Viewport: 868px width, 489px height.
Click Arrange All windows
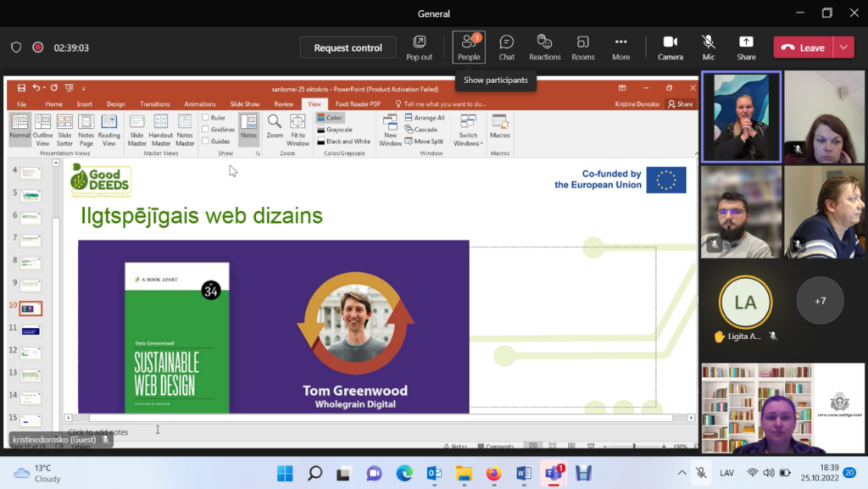click(425, 117)
